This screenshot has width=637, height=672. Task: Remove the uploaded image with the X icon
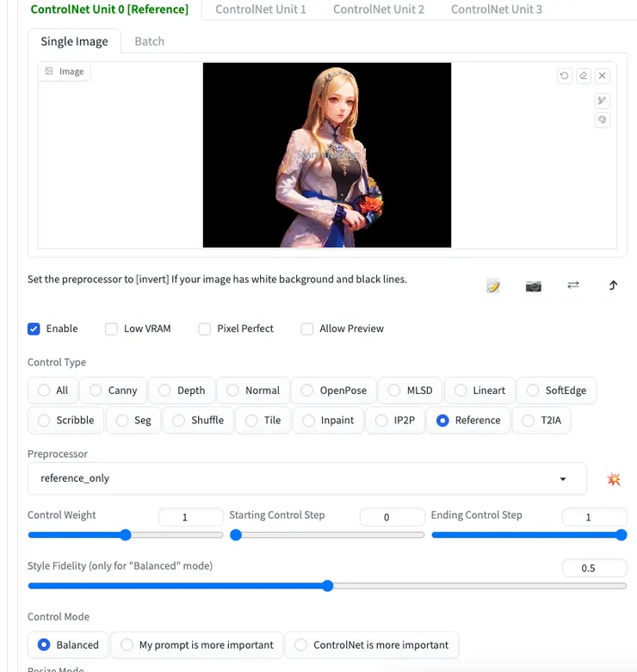[x=603, y=76]
